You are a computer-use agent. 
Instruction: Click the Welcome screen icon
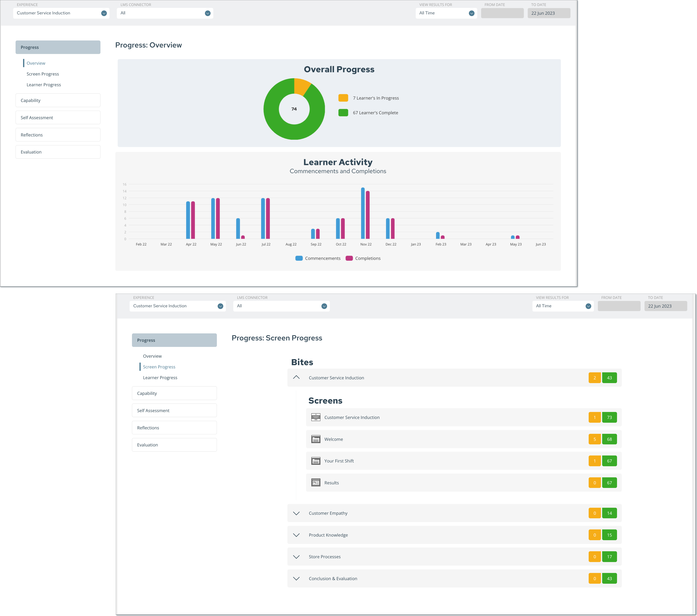(x=316, y=439)
